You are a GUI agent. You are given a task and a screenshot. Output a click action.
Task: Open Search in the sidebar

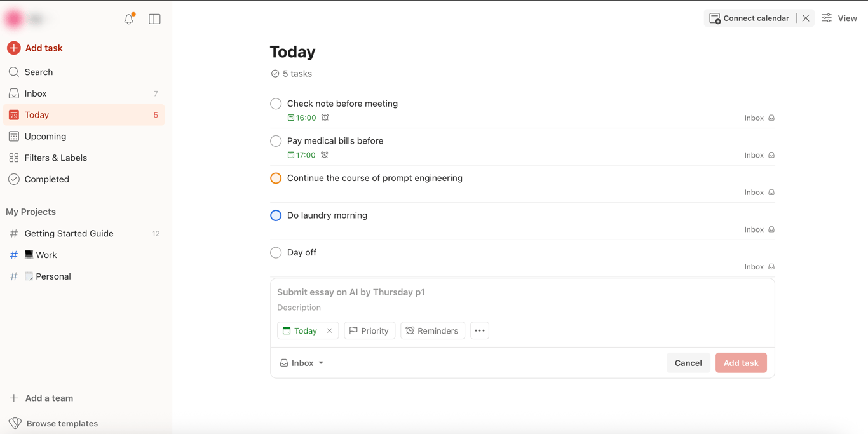click(38, 72)
